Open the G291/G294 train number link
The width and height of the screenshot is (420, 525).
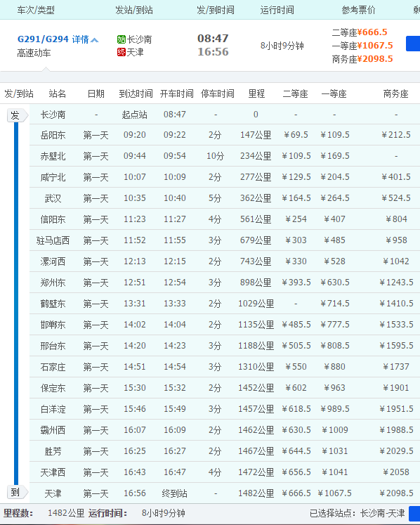[43, 39]
